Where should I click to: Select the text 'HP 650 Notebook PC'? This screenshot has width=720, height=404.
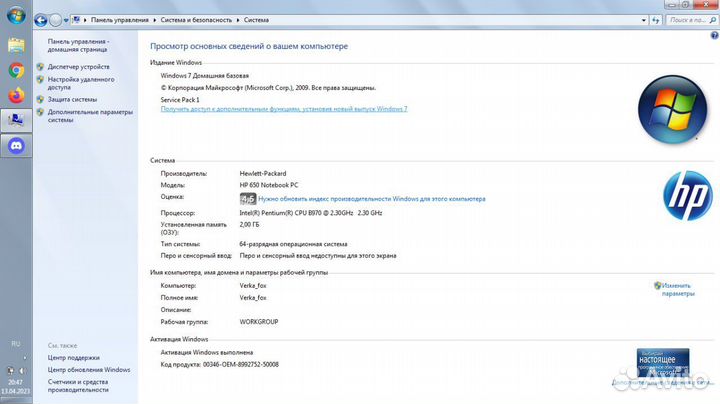(x=269, y=185)
